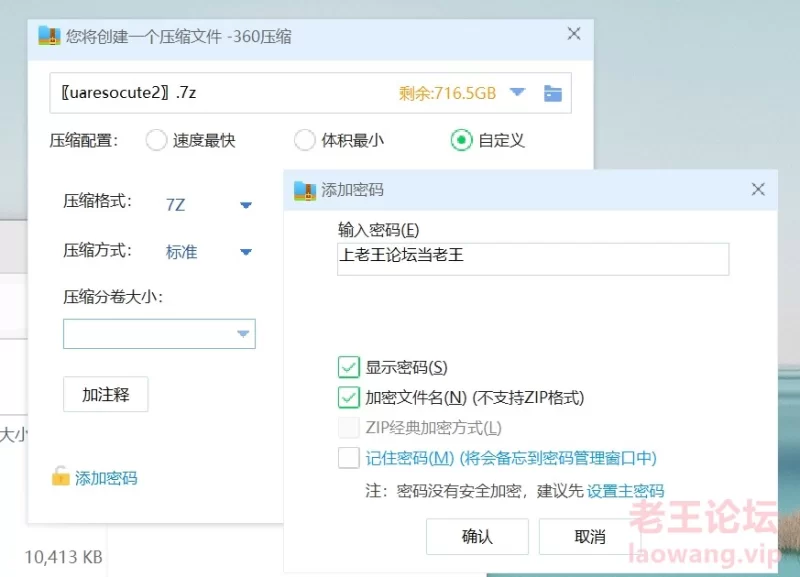Screen dimensions: 800x577
Task: Toggle the 记住密码 checkbox
Action: pyautogui.click(x=349, y=458)
